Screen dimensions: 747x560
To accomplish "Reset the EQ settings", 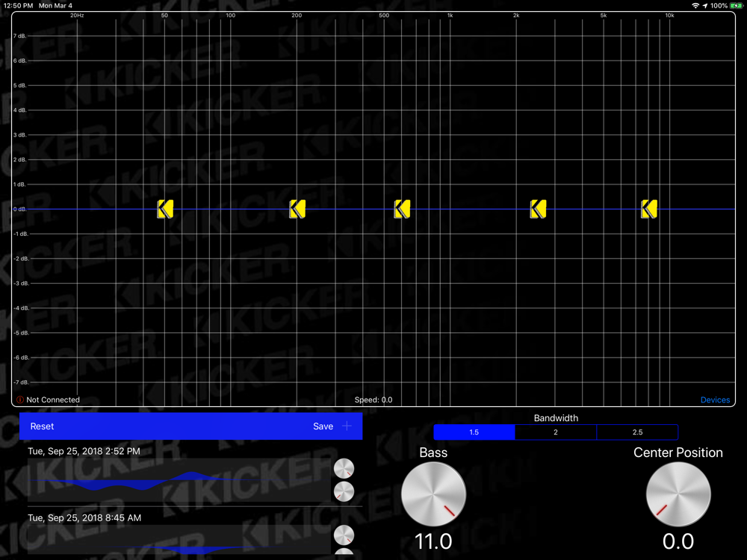I will click(x=42, y=426).
